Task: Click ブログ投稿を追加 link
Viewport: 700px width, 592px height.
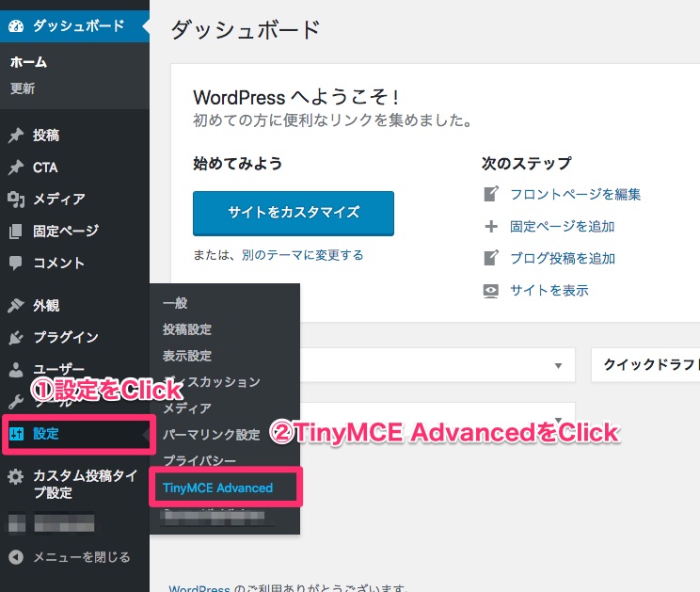Action: (563, 259)
